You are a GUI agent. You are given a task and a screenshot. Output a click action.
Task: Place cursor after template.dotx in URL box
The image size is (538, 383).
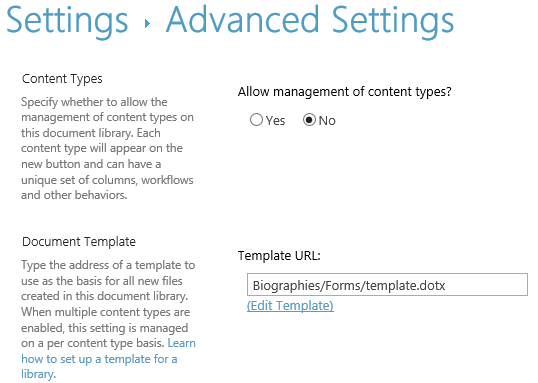(446, 286)
